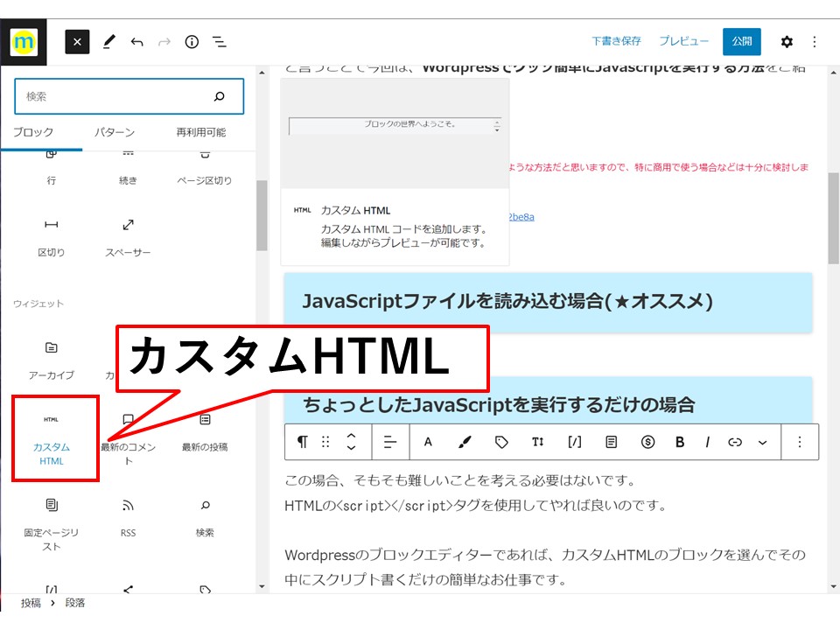This screenshot has width=840, height=630.
Task: Focus the 検索 block search field
Action: pyautogui.click(x=129, y=96)
